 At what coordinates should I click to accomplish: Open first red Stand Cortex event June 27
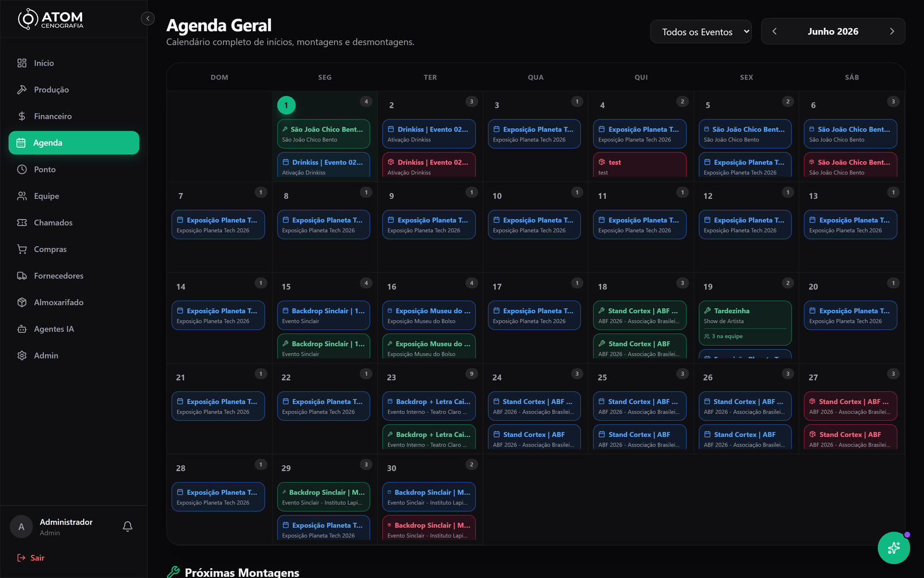click(851, 406)
